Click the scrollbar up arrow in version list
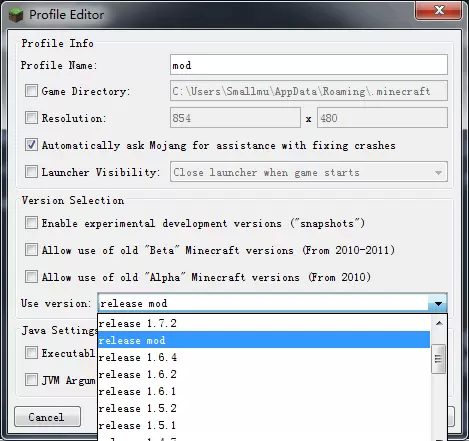This screenshot has height=441, width=469. pos(439,323)
